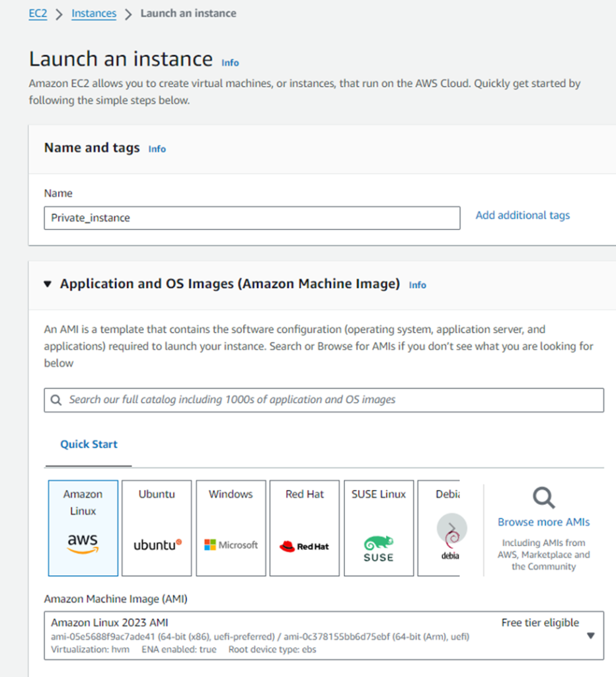Click the Name field containing Private_instance

tap(252, 218)
